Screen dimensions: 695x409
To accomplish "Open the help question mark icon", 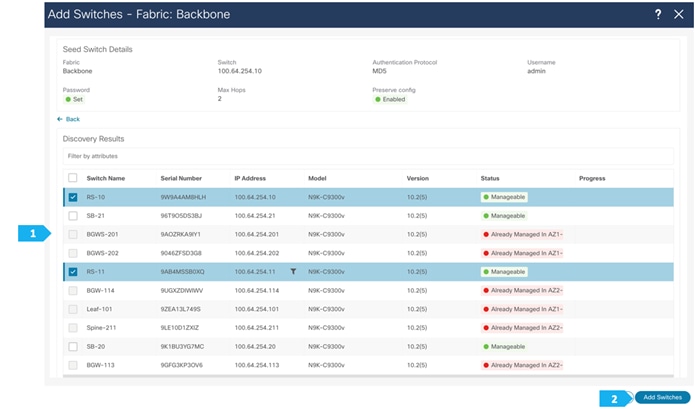I will pos(658,14).
